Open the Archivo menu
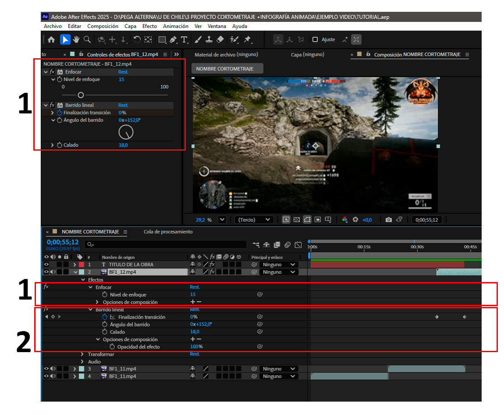504x420 pixels. point(53,26)
